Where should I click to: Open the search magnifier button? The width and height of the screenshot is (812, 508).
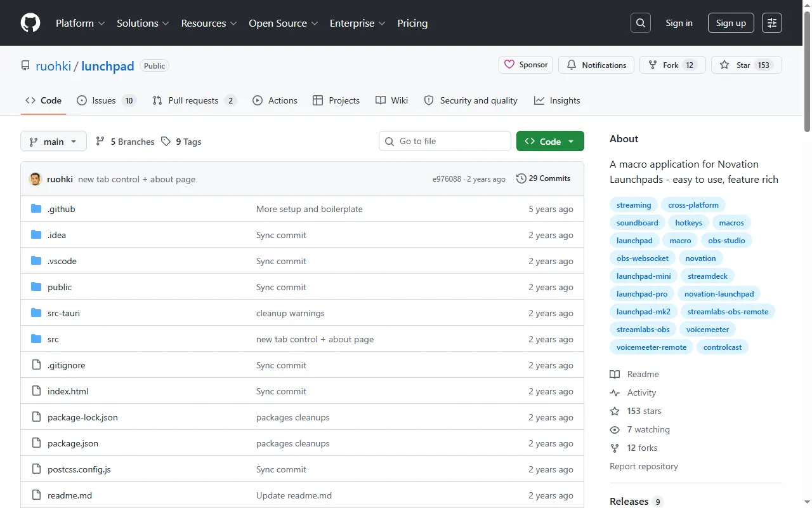click(x=641, y=23)
